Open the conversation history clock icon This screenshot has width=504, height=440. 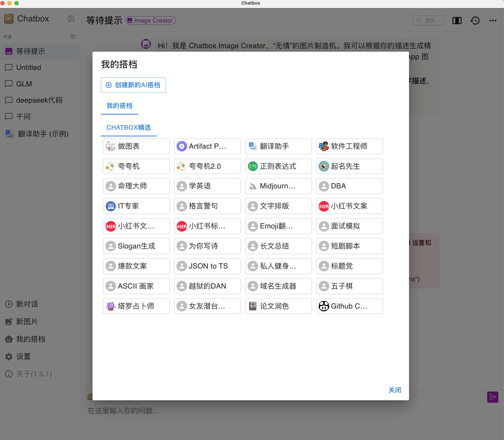(475, 20)
